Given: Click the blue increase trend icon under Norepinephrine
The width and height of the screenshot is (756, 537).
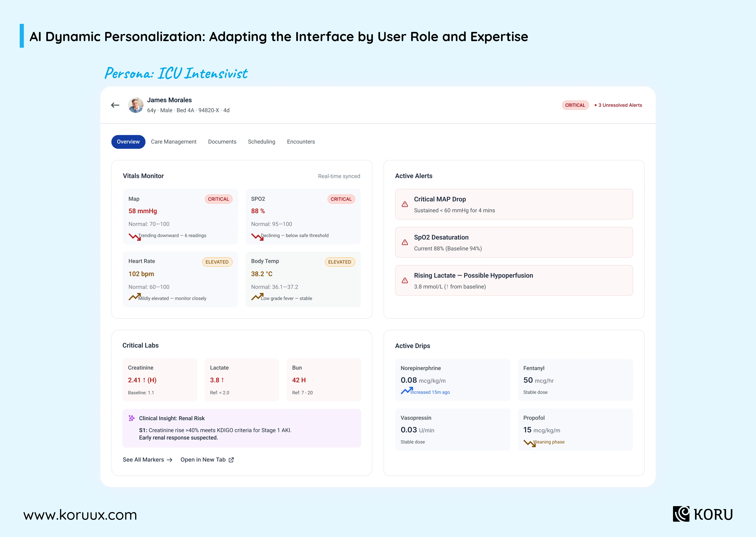Looking at the screenshot, I should (407, 390).
